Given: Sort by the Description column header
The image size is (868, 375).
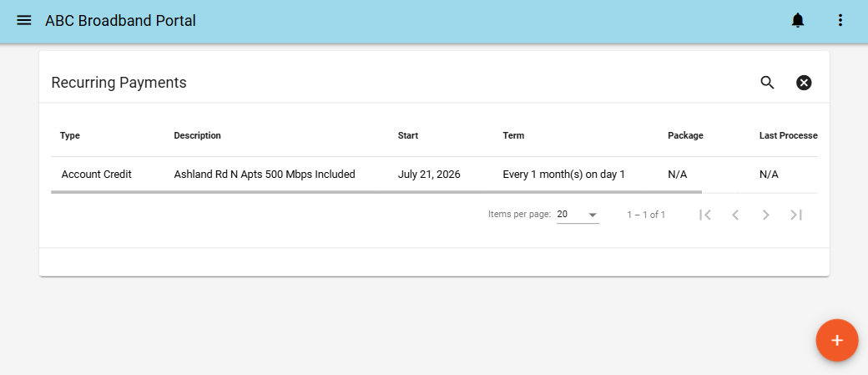Looking at the screenshot, I should [x=197, y=135].
